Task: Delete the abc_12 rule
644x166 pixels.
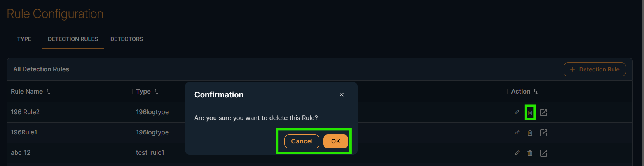Action: [x=530, y=153]
